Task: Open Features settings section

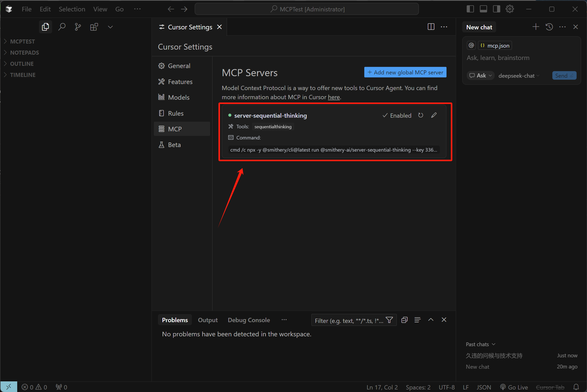Action: pyautogui.click(x=182, y=82)
